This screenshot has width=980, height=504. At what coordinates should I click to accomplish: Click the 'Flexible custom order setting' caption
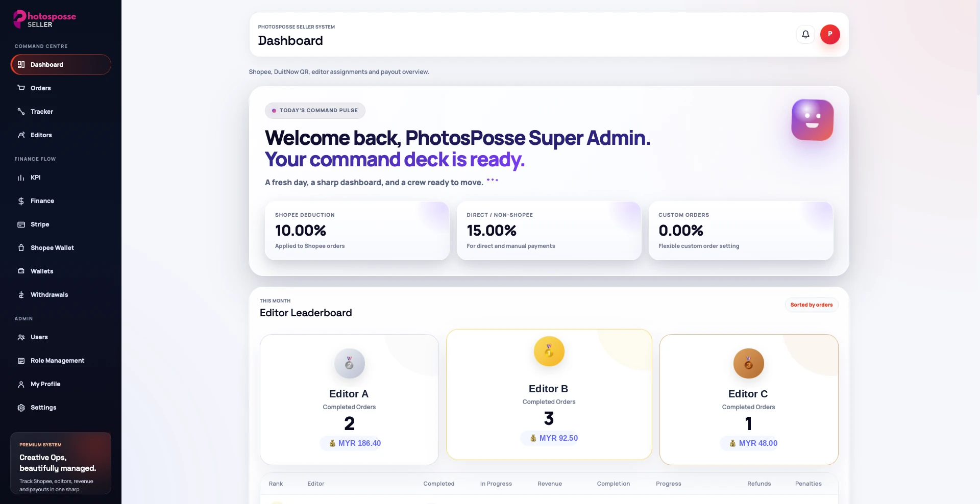pos(699,246)
